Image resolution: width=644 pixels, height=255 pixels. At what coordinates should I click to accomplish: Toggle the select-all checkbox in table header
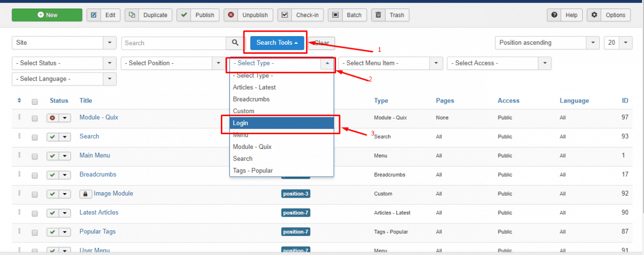click(35, 102)
